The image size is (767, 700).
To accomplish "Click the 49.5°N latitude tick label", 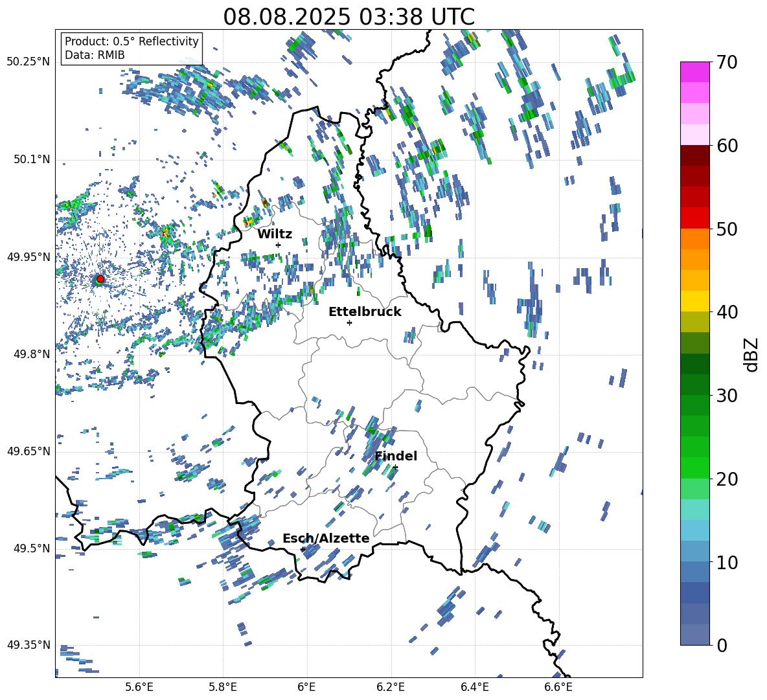I will [32, 548].
